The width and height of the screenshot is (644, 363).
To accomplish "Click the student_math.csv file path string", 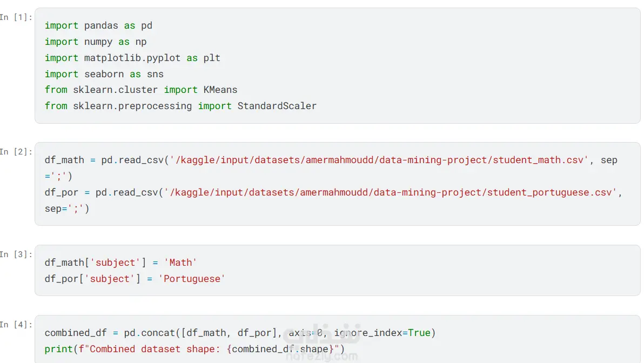I will pyautogui.click(x=379, y=160).
